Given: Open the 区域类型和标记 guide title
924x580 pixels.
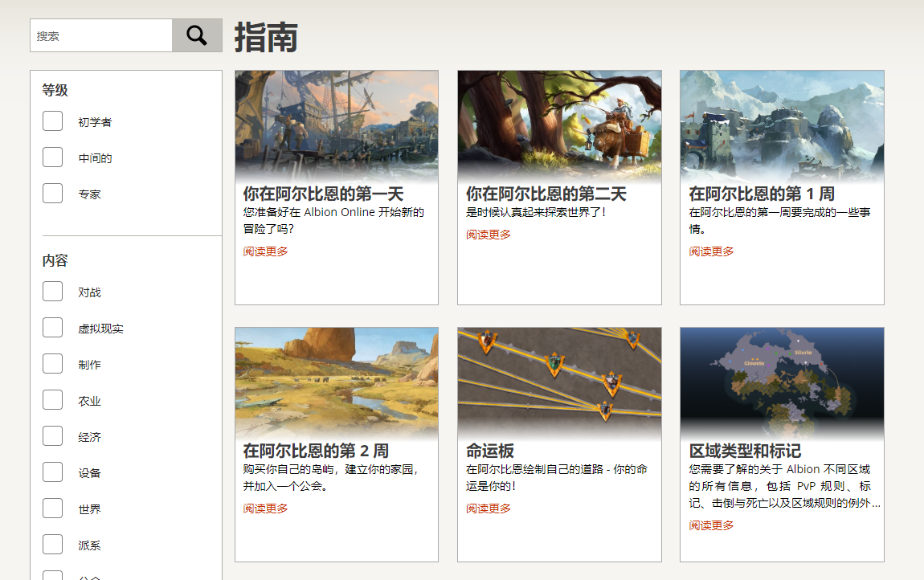Looking at the screenshot, I should pyautogui.click(x=745, y=451).
